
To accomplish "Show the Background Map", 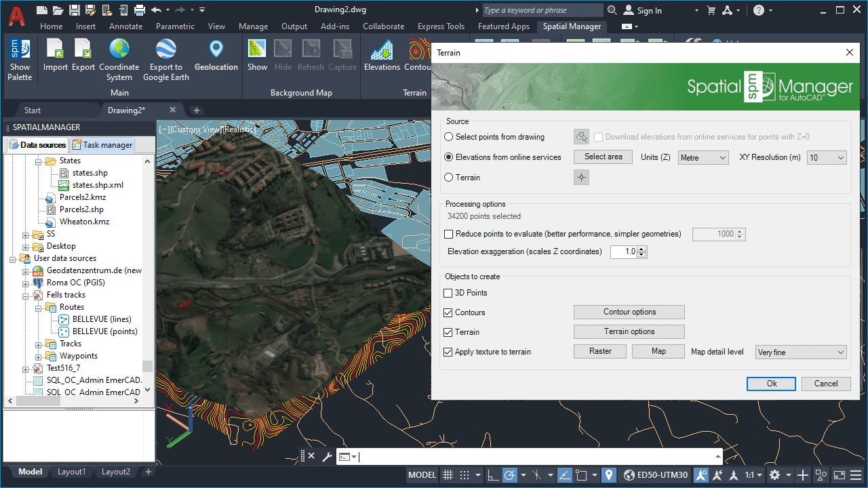I will tap(257, 56).
